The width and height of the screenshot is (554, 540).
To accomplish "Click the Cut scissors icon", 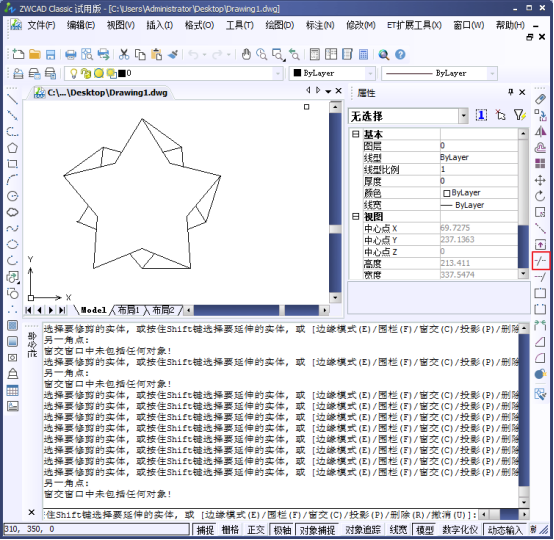I will click(x=124, y=54).
